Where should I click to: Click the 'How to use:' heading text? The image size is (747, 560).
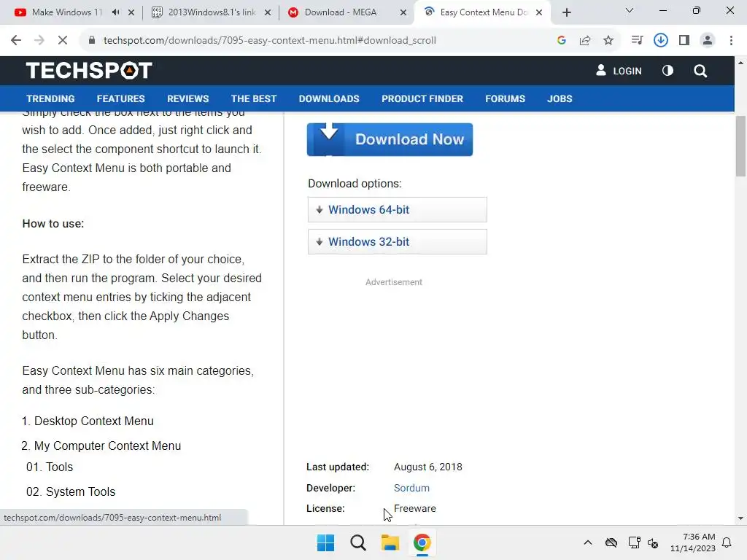[x=53, y=224]
